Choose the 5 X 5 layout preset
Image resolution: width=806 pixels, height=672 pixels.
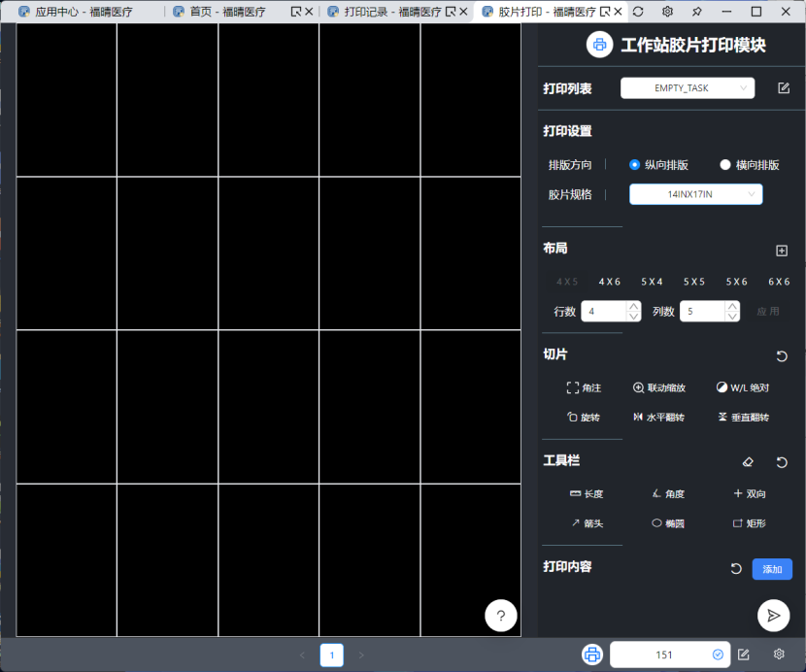[x=693, y=282]
